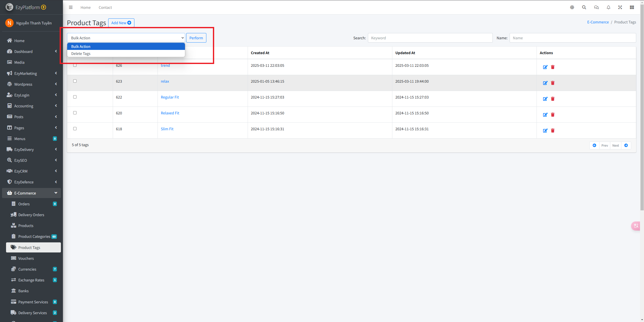Choose Delete Tags from dropdown list
This screenshot has width=644, height=322.
tap(126, 53)
